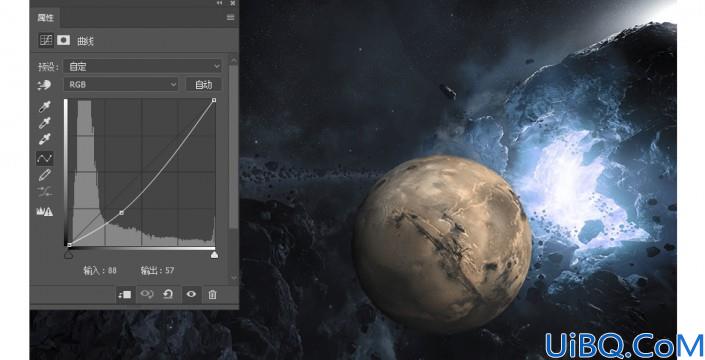Switch to the Masks icon in properties

[x=63, y=40]
